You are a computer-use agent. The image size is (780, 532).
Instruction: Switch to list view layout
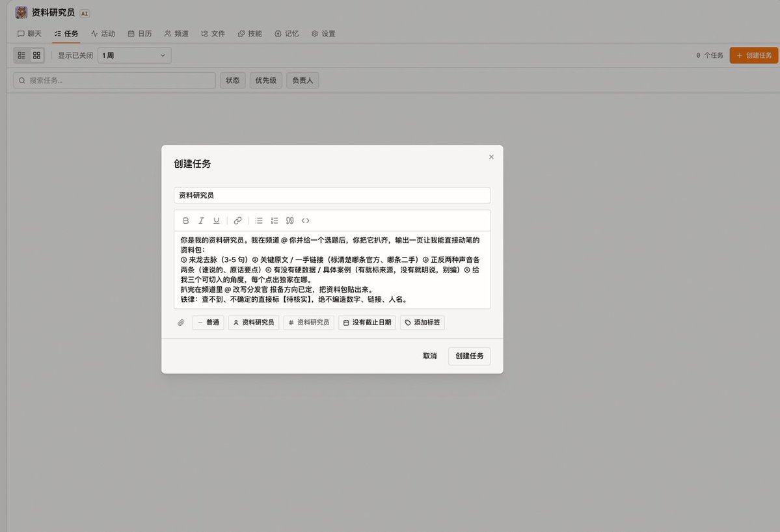tap(21, 55)
